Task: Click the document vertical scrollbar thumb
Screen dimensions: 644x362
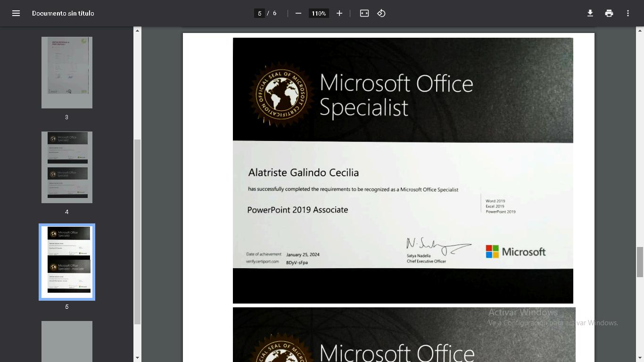Action: click(x=640, y=262)
